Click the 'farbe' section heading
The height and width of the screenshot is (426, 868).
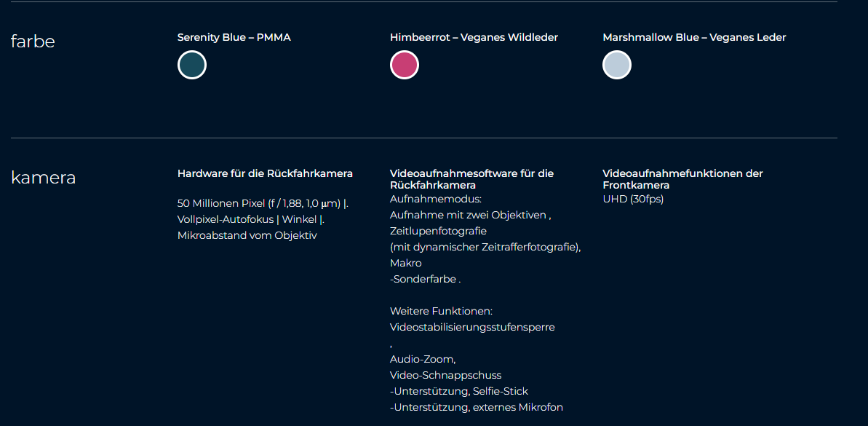[x=33, y=41]
